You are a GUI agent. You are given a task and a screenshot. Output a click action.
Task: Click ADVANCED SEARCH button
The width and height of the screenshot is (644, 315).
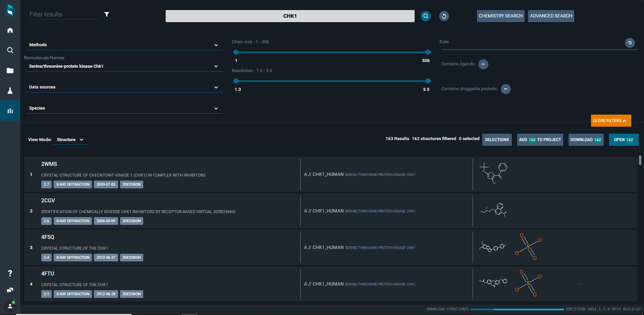click(x=551, y=16)
